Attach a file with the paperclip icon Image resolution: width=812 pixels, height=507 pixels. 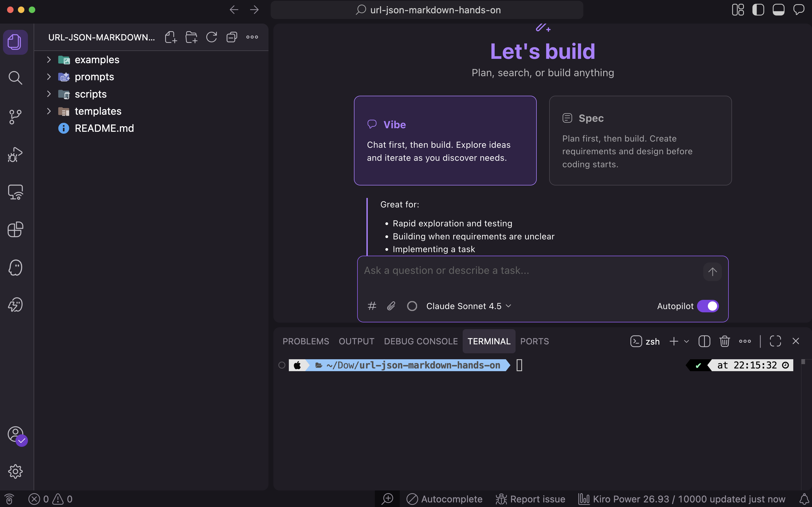pyautogui.click(x=391, y=306)
